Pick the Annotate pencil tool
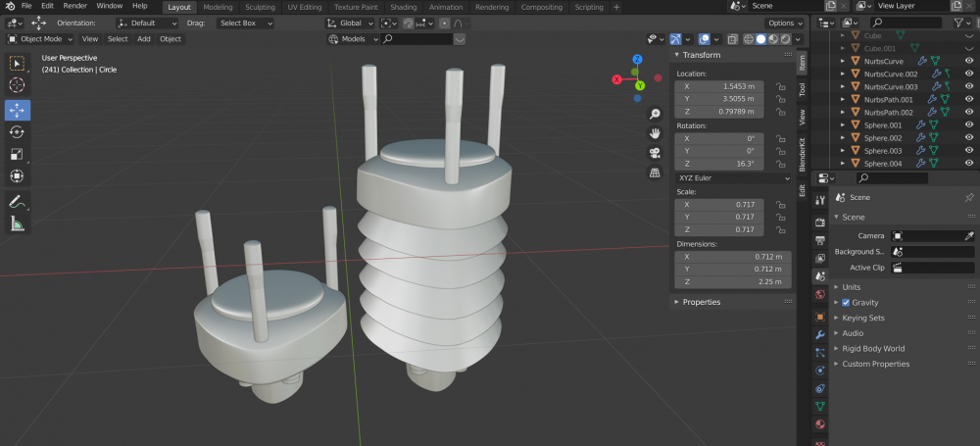The image size is (980, 446). (x=18, y=201)
